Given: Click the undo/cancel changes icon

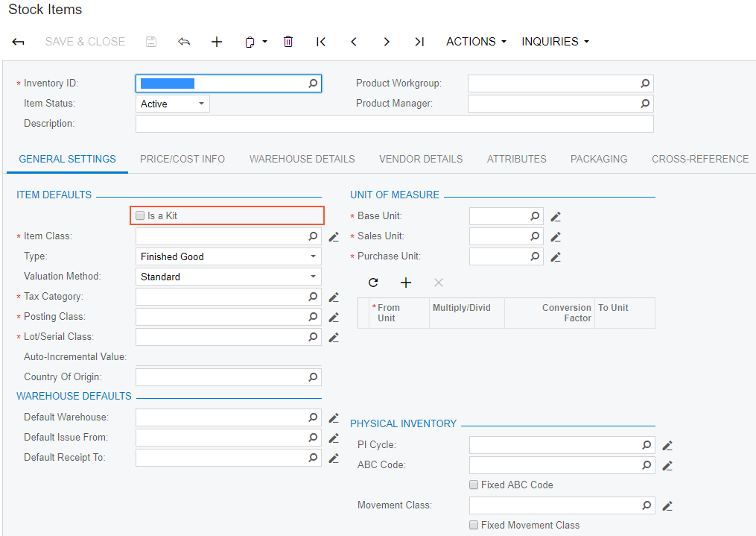Looking at the screenshot, I should (184, 42).
